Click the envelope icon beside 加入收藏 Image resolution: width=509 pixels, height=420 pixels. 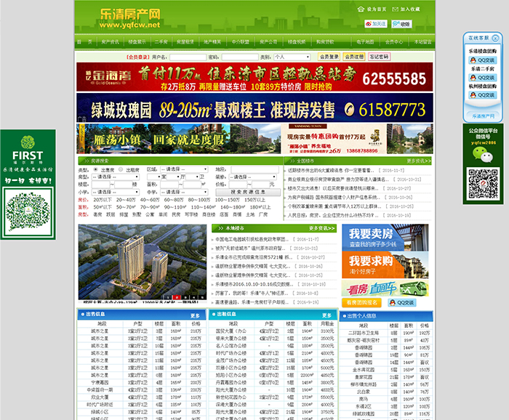coord(395,9)
